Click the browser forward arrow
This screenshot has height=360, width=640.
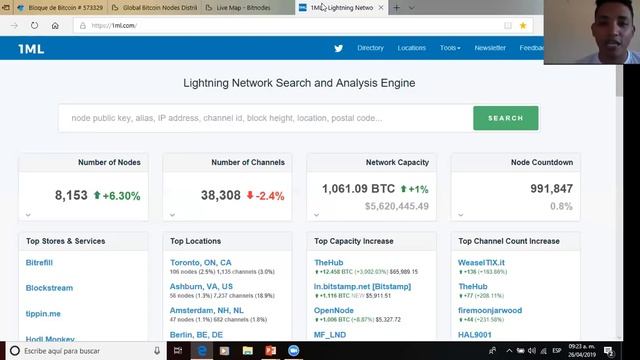14,25
